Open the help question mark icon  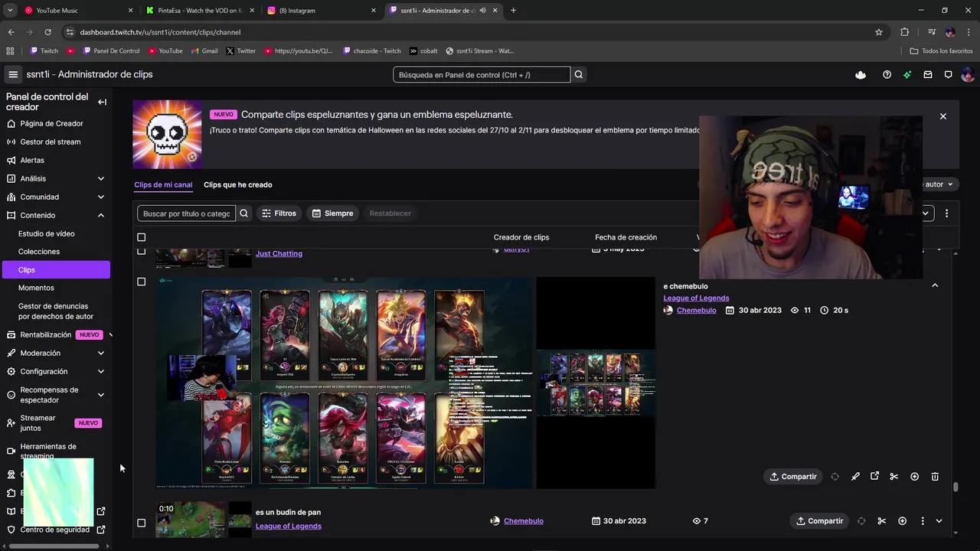(887, 74)
